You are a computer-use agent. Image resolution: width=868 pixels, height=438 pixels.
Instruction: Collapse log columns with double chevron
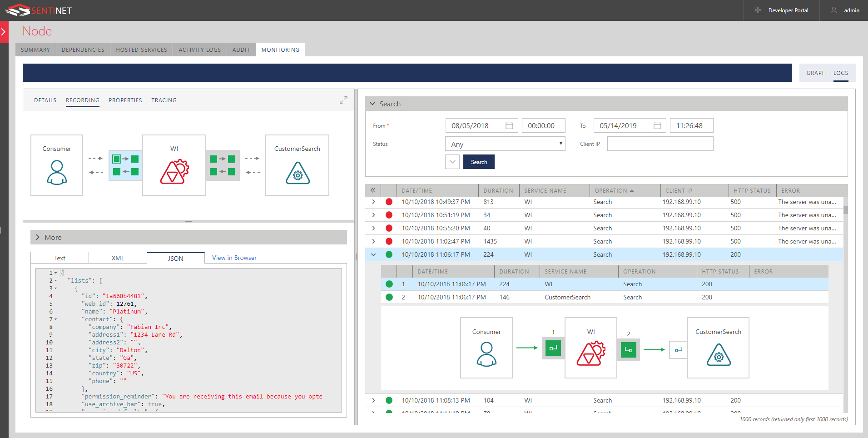[x=373, y=191]
